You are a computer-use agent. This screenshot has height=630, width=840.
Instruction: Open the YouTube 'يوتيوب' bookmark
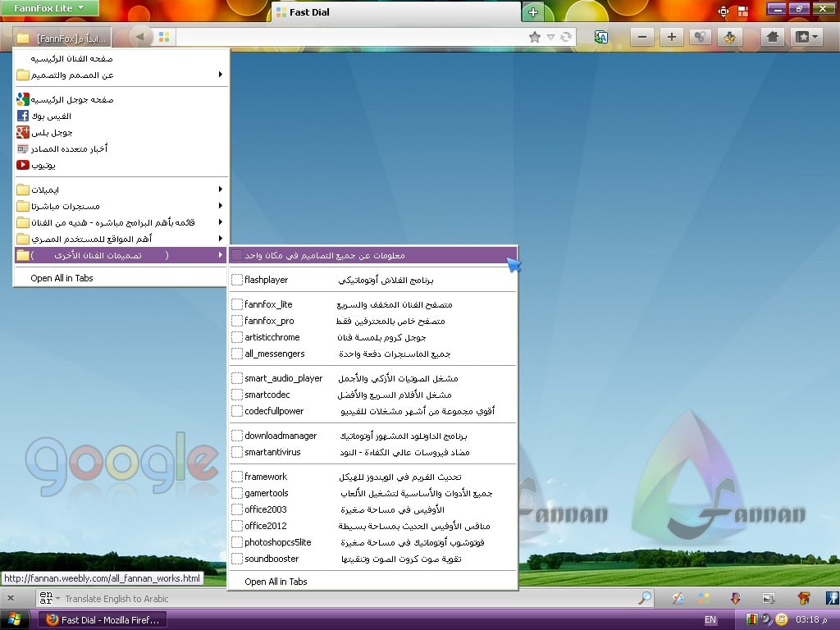pyautogui.click(x=121, y=165)
